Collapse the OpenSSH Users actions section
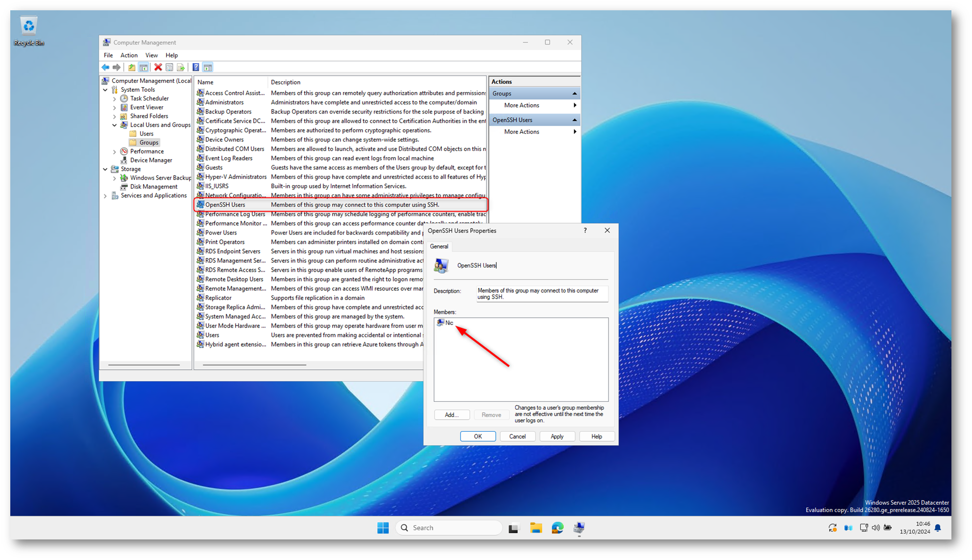Viewport: 972px width, 560px height. coord(575,120)
